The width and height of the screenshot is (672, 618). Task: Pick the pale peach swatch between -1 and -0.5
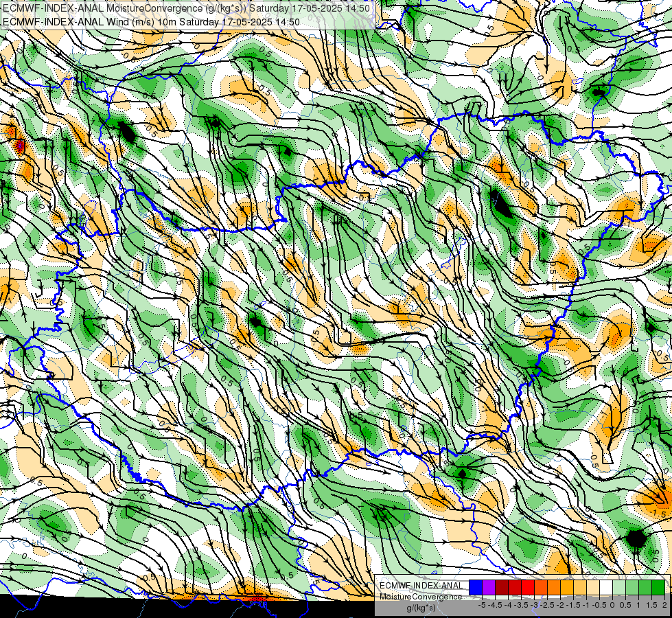[592, 588]
